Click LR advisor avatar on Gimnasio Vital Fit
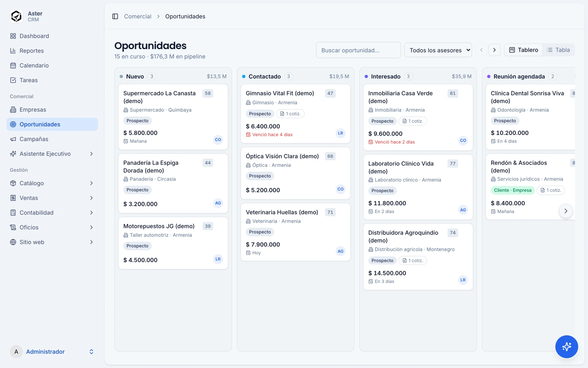This screenshot has width=588, height=368. click(x=341, y=133)
